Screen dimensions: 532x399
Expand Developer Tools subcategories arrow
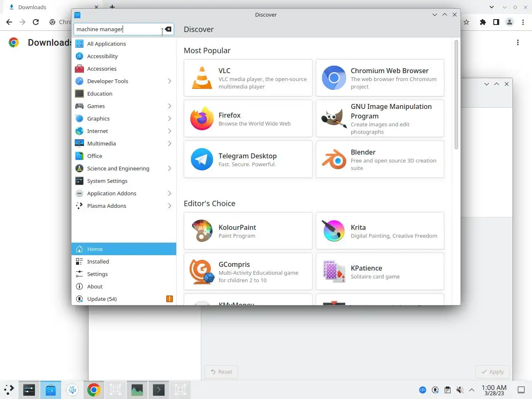pyautogui.click(x=170, y=81)
